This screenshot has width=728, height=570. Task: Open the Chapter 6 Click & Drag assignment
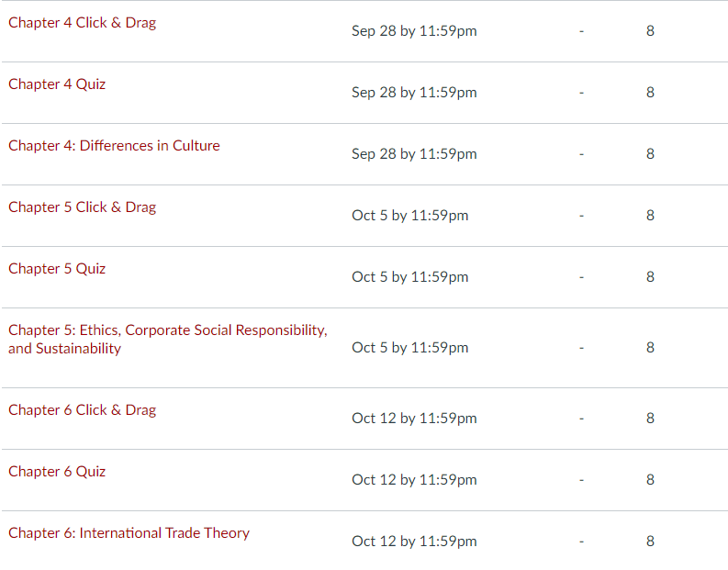coord(83,410)
